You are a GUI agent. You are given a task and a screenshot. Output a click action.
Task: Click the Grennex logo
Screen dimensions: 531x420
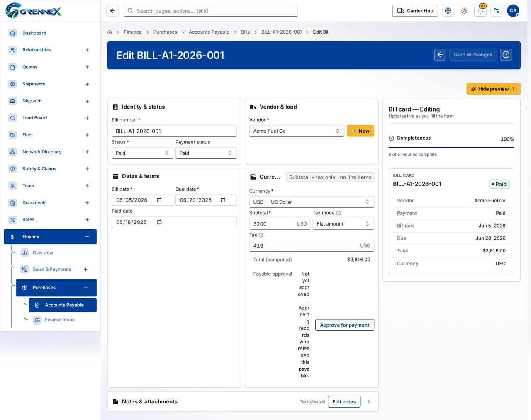click(x=34, y=11)
